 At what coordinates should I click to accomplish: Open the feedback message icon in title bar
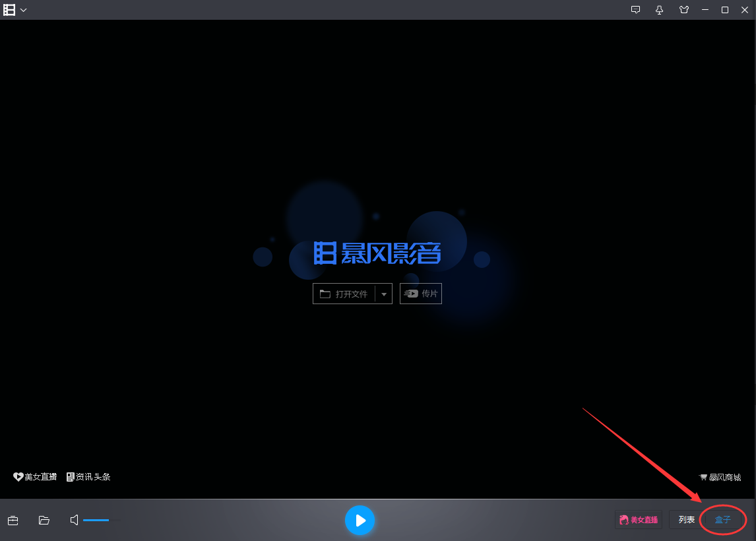coord(635,10)
